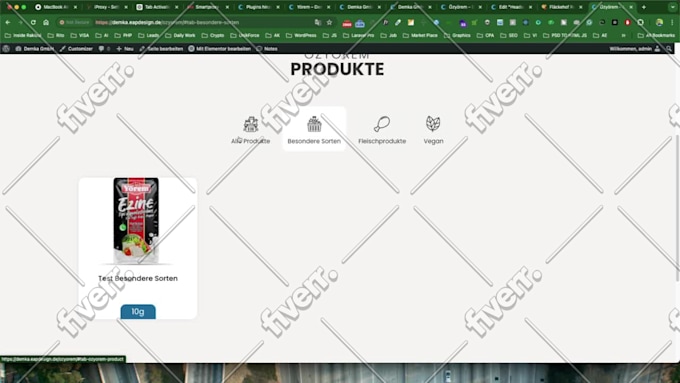This screenshot has width=680, height=383.
Task: Open the browser home page
Action: click(46, 22)
